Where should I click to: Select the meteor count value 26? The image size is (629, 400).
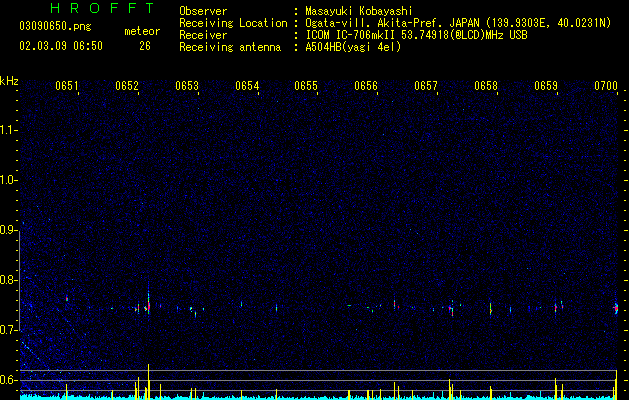(145, 46)
